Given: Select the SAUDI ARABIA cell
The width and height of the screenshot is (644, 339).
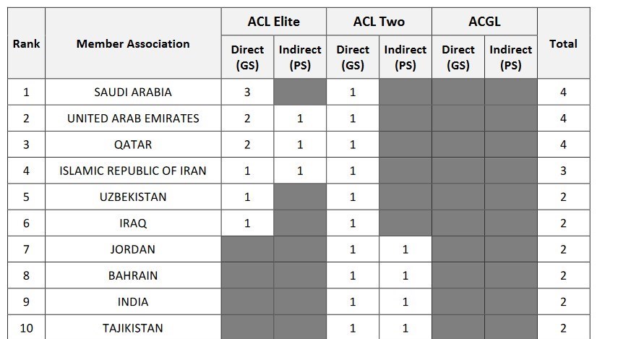Looking at the screenshot, I should pos(133,93).
